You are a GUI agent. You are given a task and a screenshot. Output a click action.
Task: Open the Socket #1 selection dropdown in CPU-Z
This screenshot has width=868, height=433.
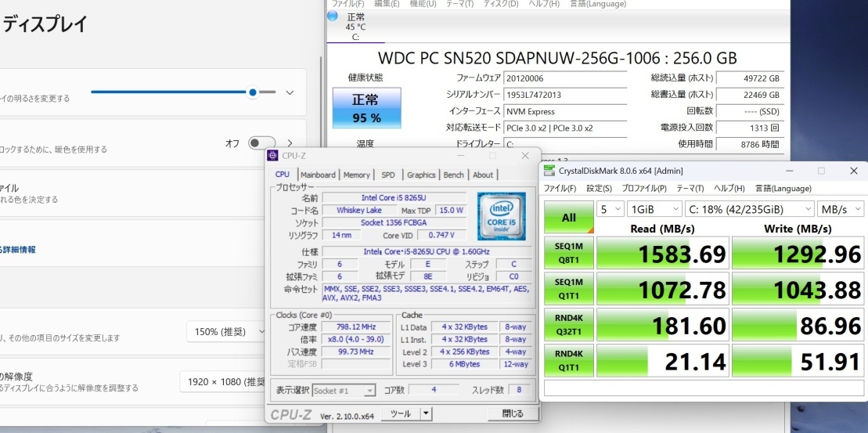[x=344, y=391]
